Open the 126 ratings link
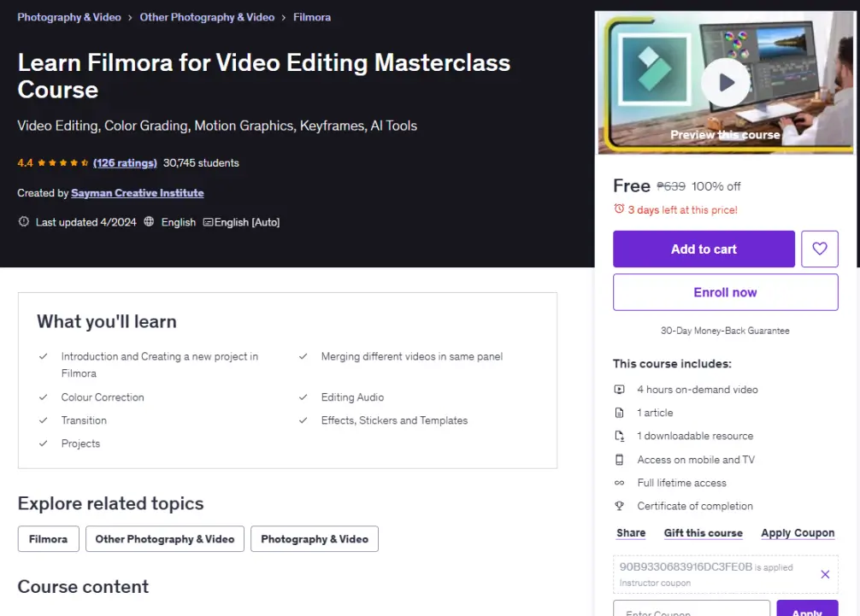This screenshot has width=860, height=616. (125, 163)
